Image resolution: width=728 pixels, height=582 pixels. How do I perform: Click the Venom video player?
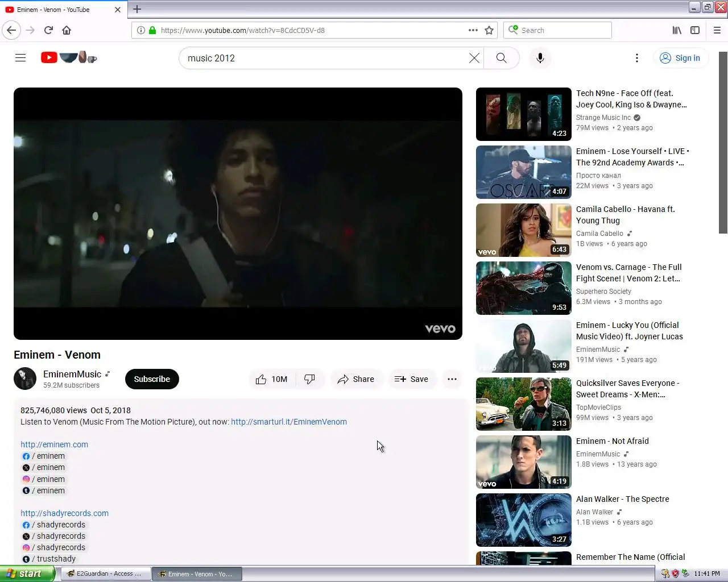click(238, 214)
